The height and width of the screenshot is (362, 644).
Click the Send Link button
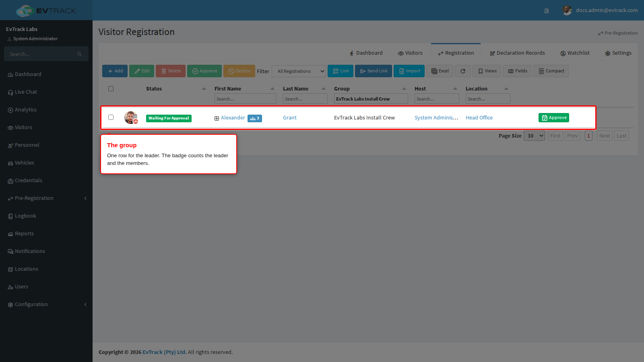coord(374,71)
